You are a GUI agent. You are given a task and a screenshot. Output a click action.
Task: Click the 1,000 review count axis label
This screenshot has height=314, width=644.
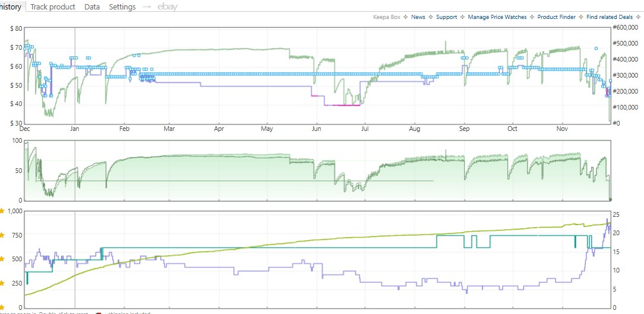pos(14,210)
